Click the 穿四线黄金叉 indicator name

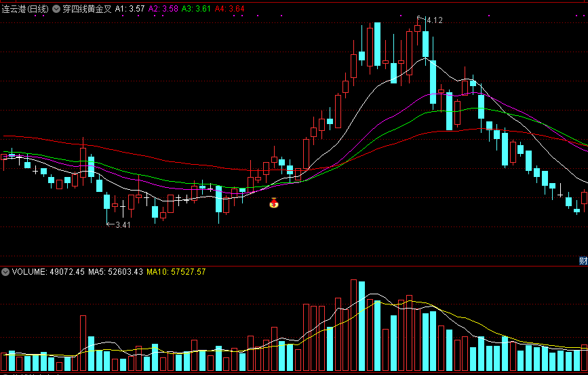87,9
